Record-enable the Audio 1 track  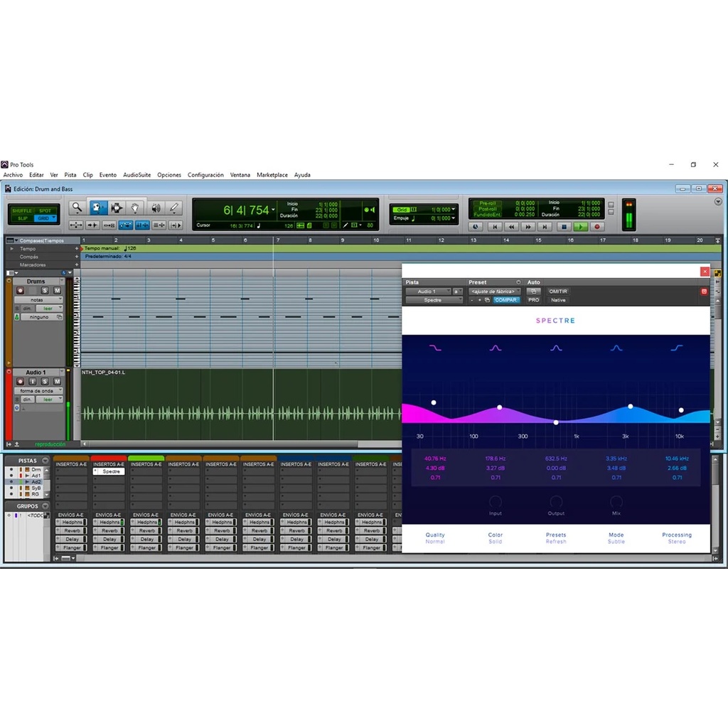[20, 381]
